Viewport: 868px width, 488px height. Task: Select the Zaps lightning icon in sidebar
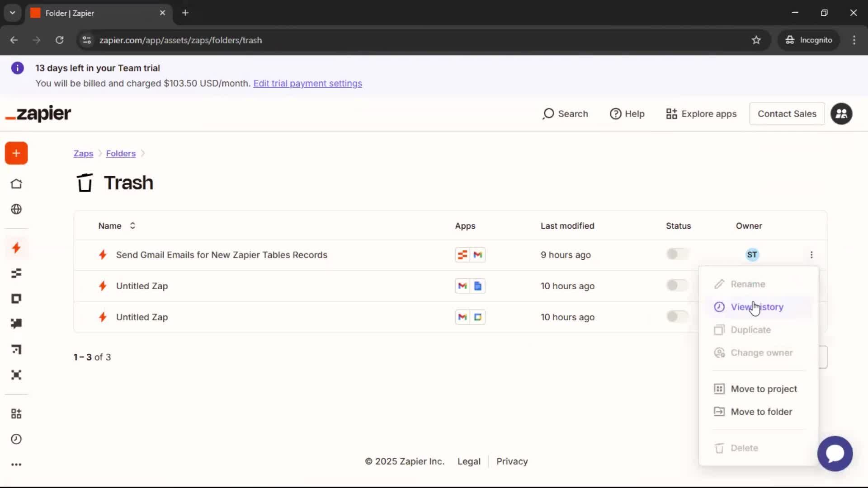click(16, 248)
